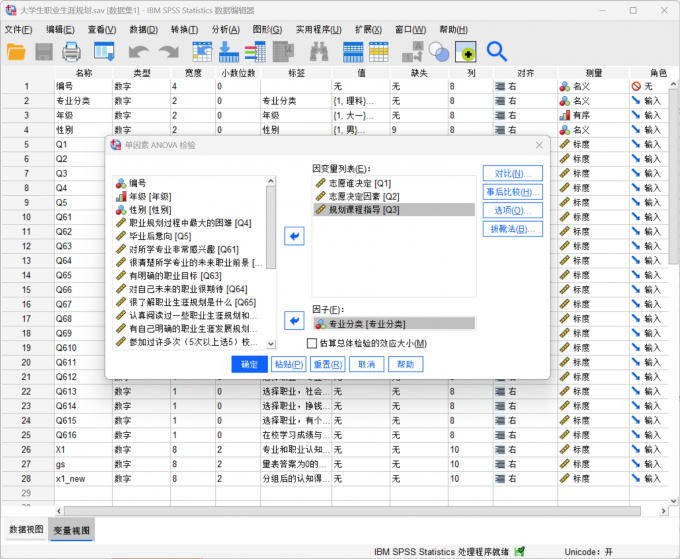Open the Variables info toolbar icon
680x559 pixels.
(x=255, y=52)
